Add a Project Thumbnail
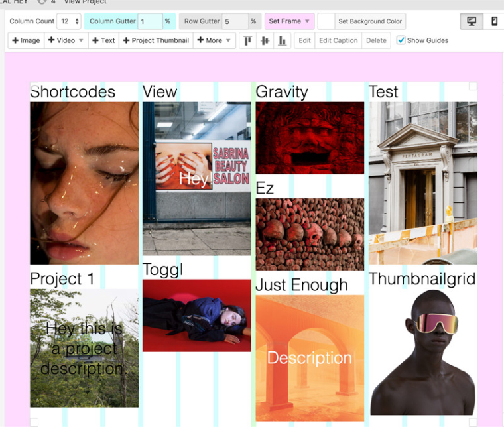The width and height of the screenshot is (504, 427). 156,40
